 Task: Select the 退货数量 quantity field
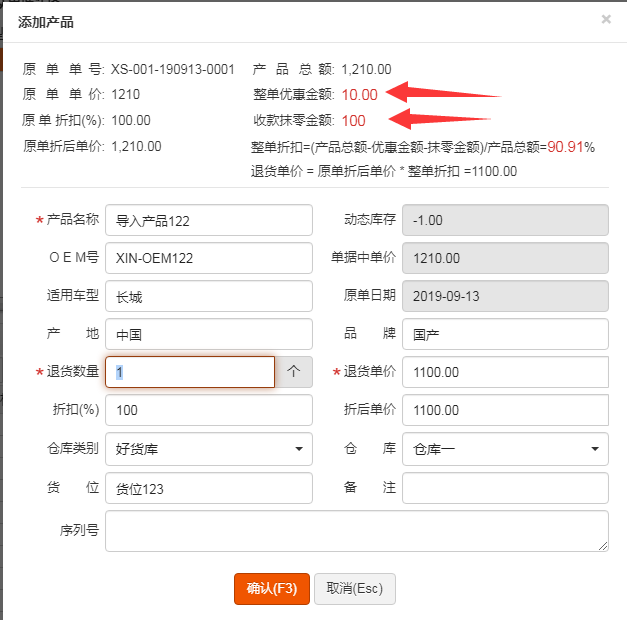pos(190,372)
